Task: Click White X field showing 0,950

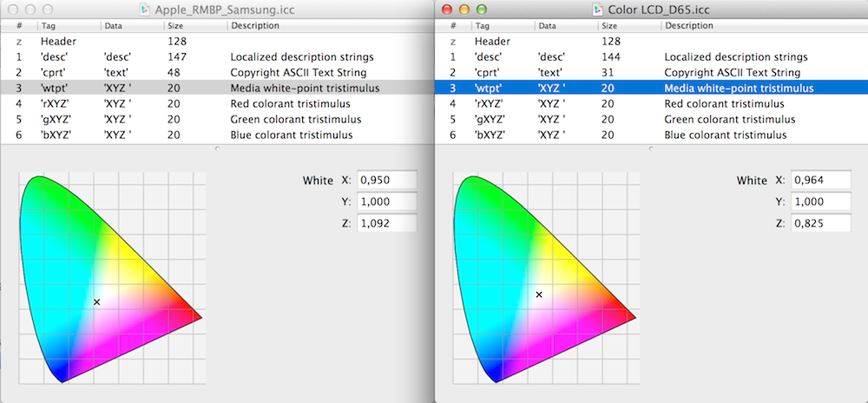Action: pyautogui.click(x=387, y=181)
